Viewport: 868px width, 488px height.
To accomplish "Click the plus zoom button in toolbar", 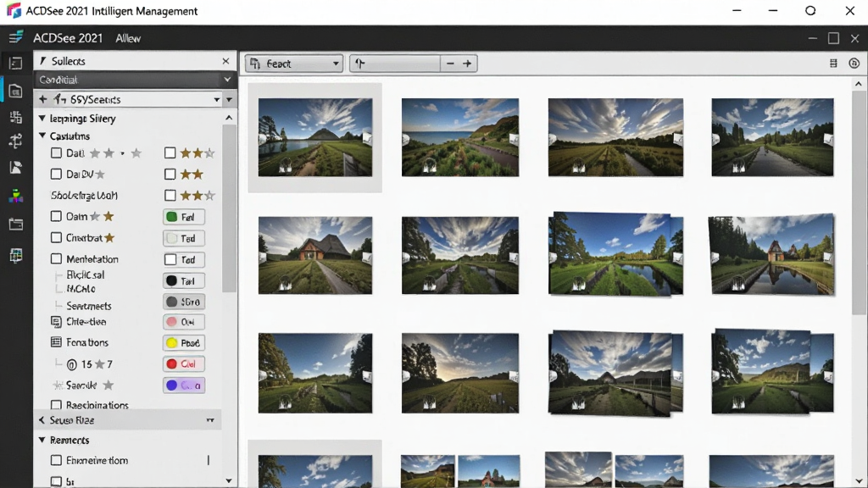I will tap(467, 64).
